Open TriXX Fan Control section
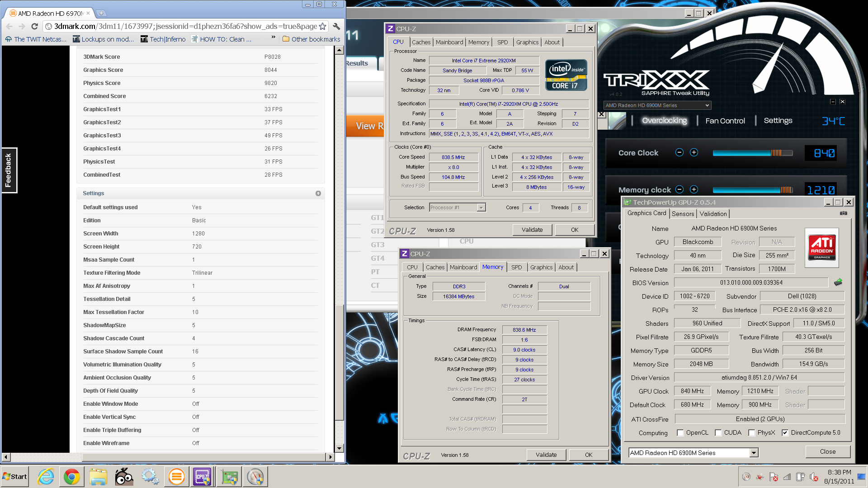The width and height of the screenshot is (868, 488). [x=725, y=121]
